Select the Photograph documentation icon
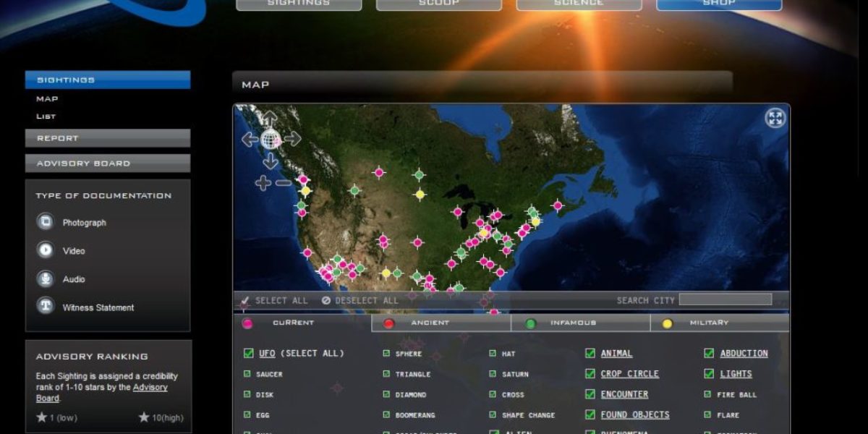Image resolution: width=868 pixels, height=434 pixels. [x=44, y=222]
